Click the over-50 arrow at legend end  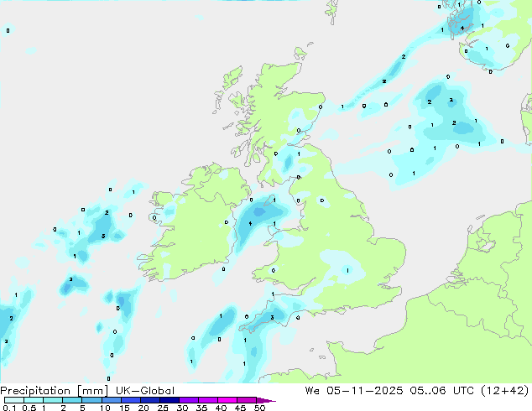tap(266, 400)
